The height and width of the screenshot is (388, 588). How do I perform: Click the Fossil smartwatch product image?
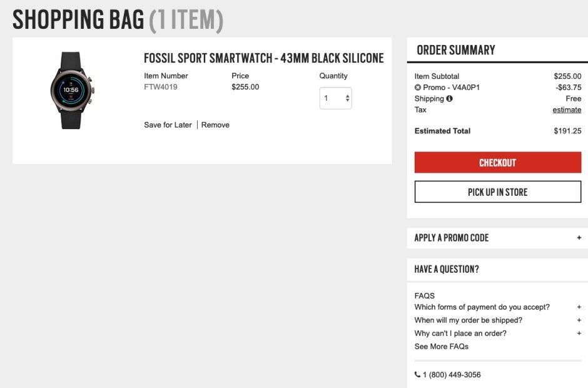(72, 91)
